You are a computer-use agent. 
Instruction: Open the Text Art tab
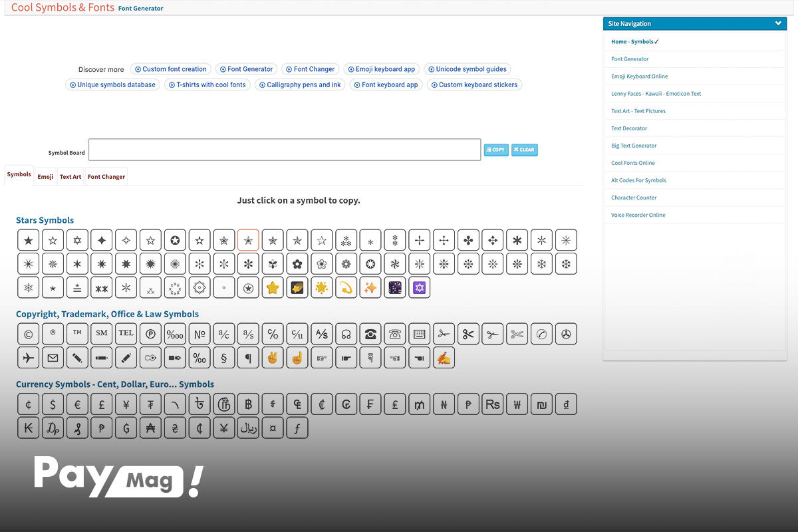70,177
